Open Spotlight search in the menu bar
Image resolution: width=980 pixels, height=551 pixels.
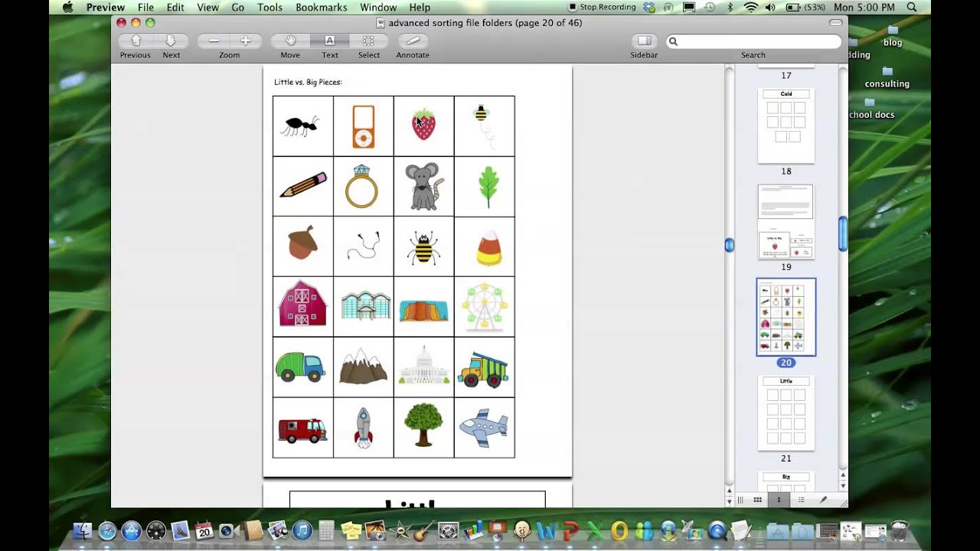point(912,8)
